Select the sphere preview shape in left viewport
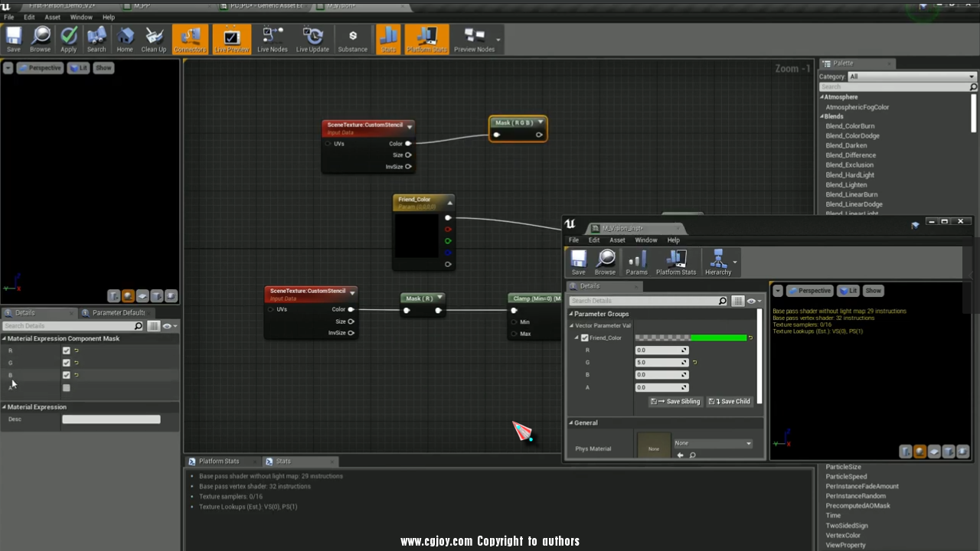980x551 pixels. pyautogui.click(x=129, y=296)
